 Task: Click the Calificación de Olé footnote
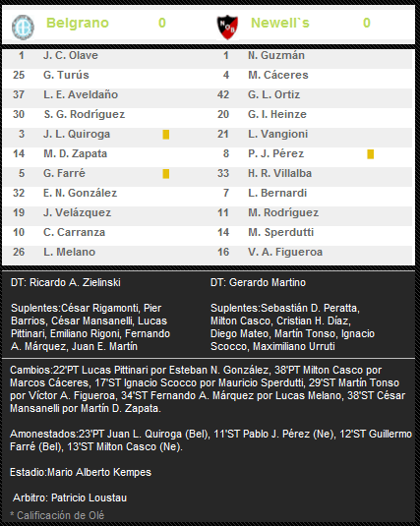point(57,515)
